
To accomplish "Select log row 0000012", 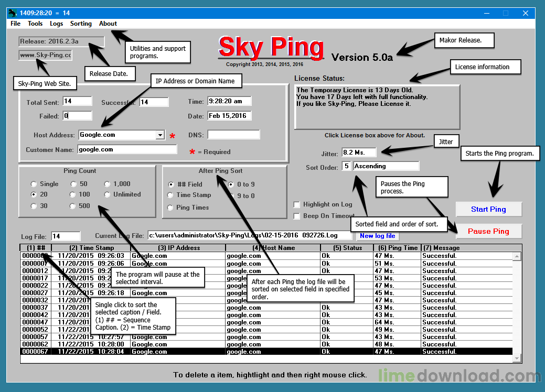I will click(x=266, y=271).
